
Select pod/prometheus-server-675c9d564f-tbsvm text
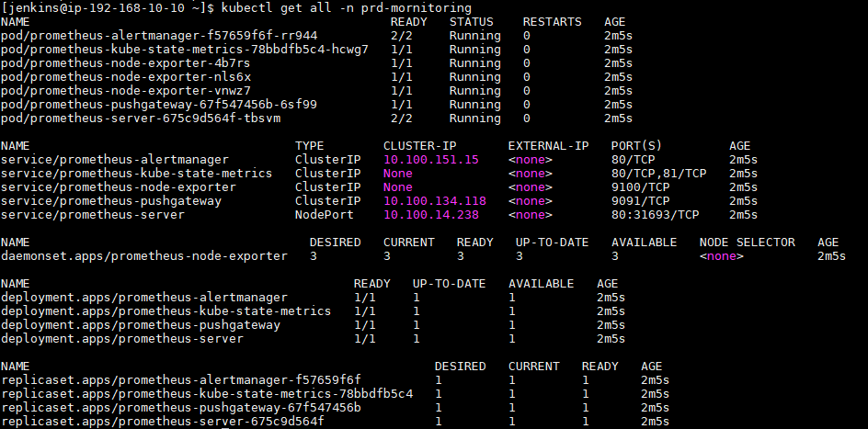pyautogui.click(x=141, y=119)
